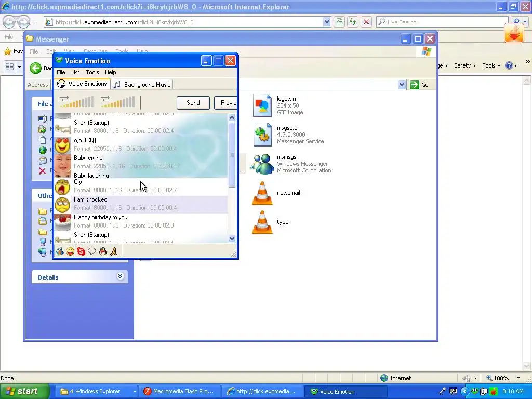Image resolution: width=532 pixels, height=399 pixels.
Task: Open the List menu in Voice Emotion
Action: tap(75, 72)
